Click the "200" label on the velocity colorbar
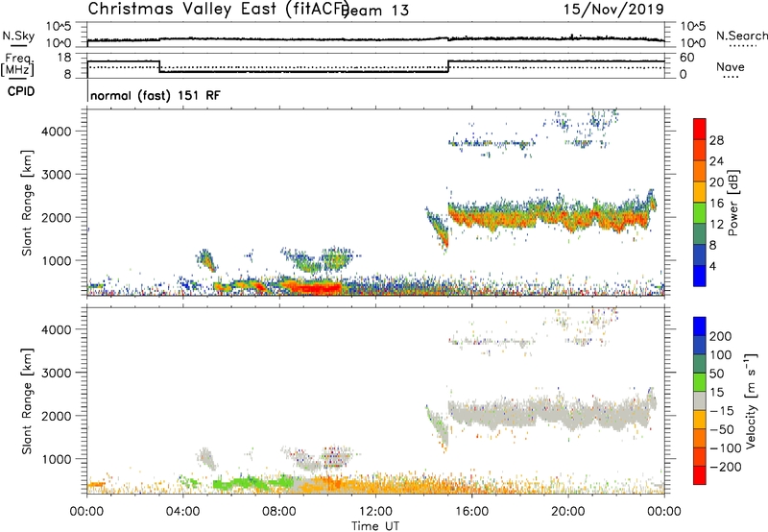768x532 pixels. click(720, 336)
